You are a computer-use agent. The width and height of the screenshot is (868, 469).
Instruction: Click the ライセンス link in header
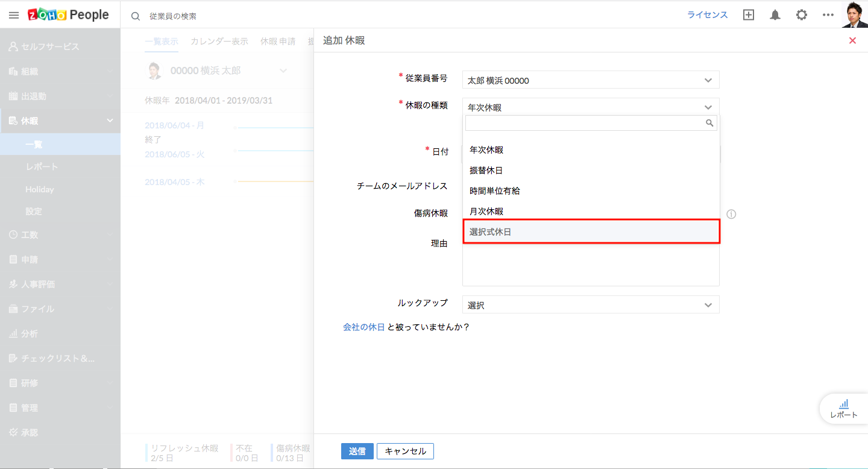(708, 15)
